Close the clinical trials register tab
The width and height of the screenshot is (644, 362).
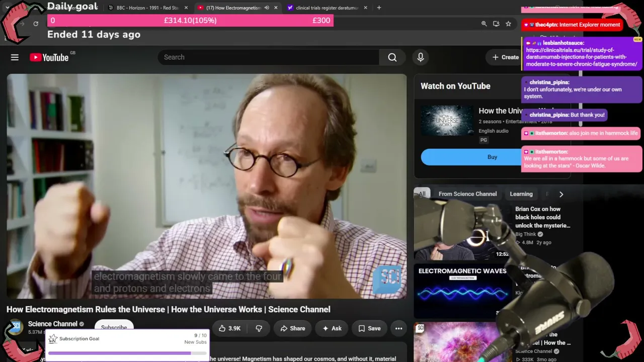[x=365, y=8]
